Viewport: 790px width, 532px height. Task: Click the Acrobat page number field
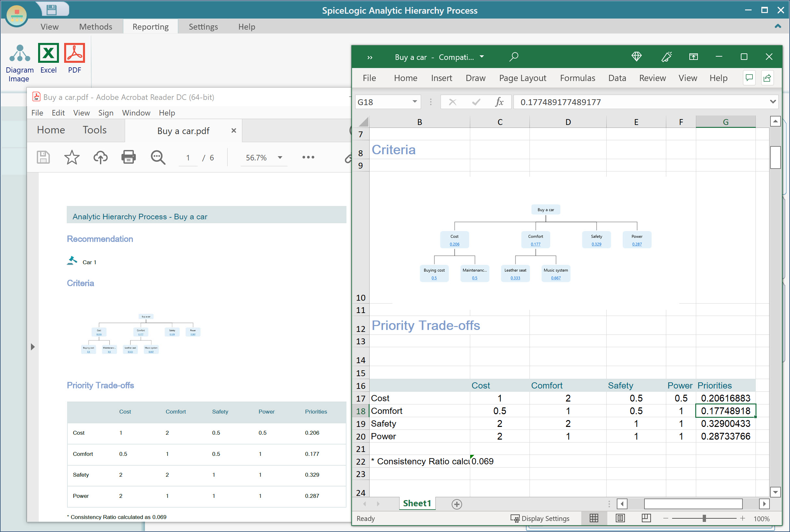click(x=188, y=158)
